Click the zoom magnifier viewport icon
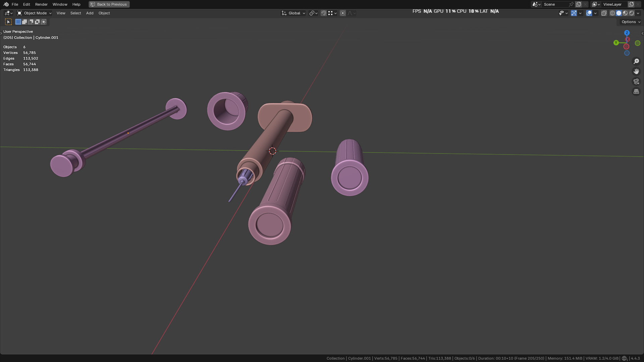The height and width of the screenshot is (362, 644). coord(636,61)
